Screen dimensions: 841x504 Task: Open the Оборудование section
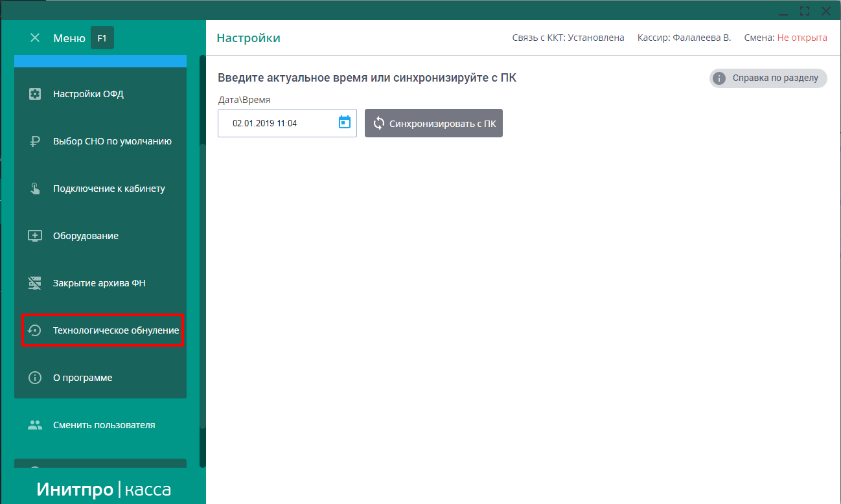point(100,236)
